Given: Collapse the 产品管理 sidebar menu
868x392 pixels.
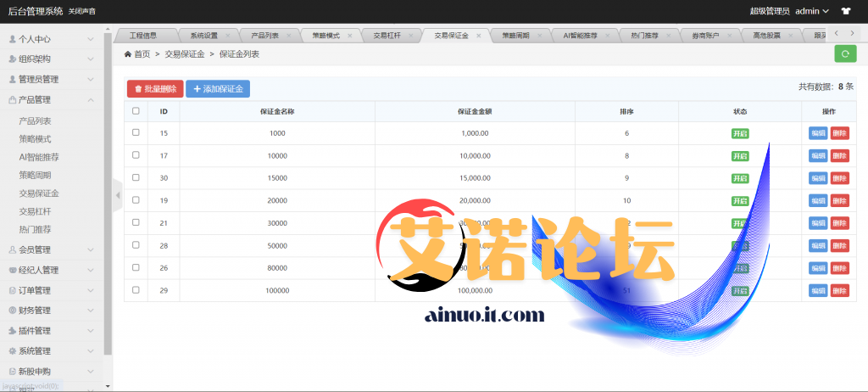Looking at the screenshot, I should 52,100.
